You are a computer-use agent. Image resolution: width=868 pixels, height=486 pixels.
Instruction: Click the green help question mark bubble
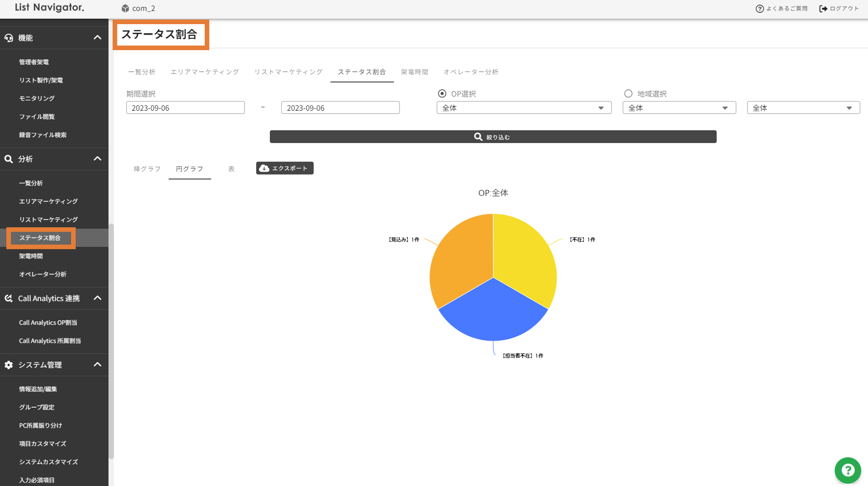point(847,470)
